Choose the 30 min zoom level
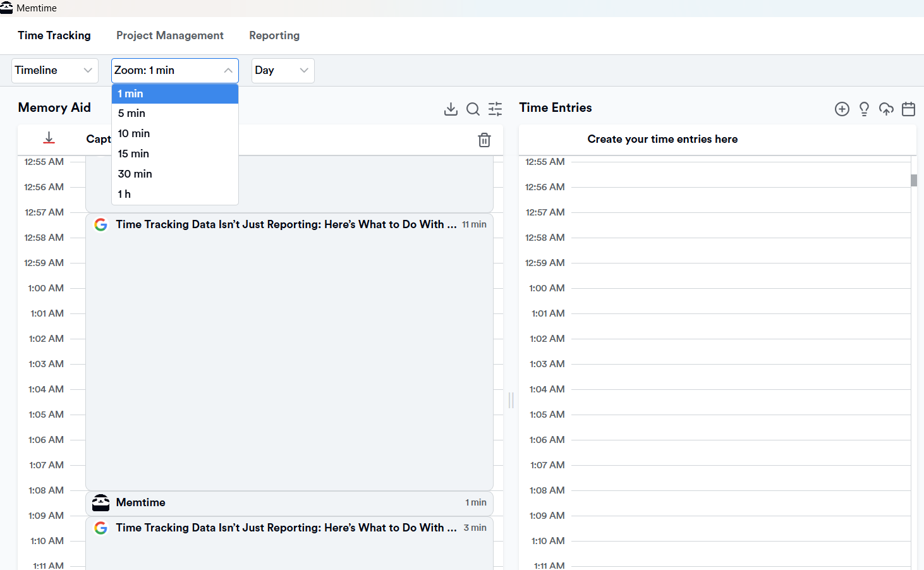The width and height of the screenshot is (924, 570). click(135, 174)
